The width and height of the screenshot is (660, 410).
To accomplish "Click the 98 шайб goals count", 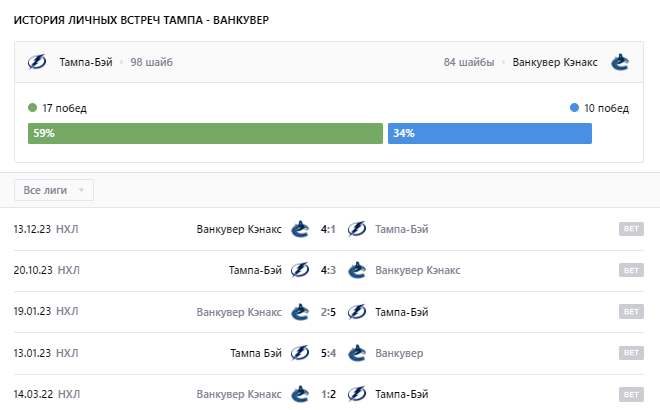I will point(152,62).
